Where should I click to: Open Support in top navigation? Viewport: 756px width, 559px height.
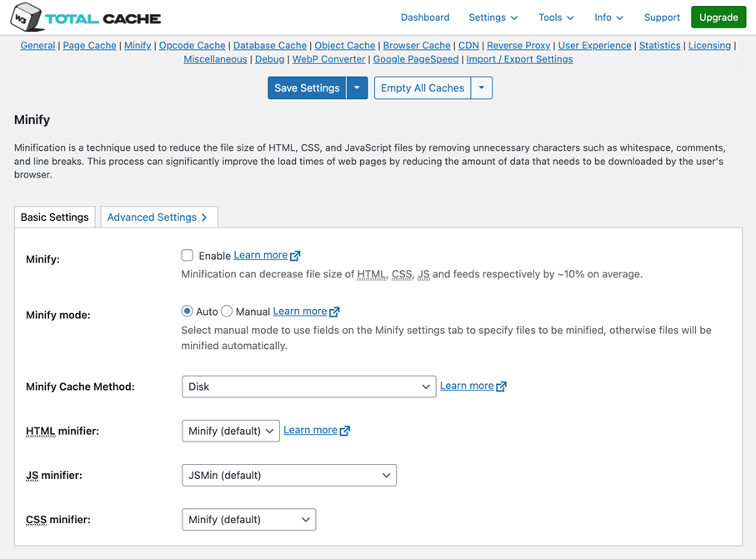[662, 17]
